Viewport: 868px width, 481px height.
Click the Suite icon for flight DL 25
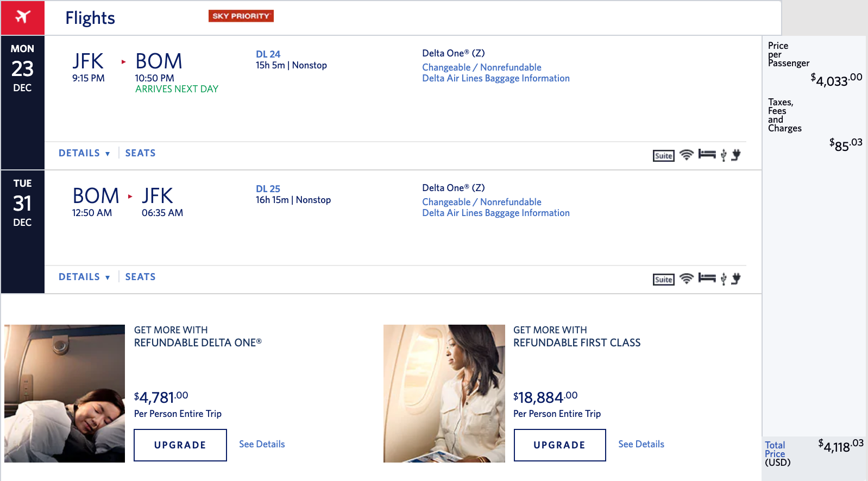(663, 280)
